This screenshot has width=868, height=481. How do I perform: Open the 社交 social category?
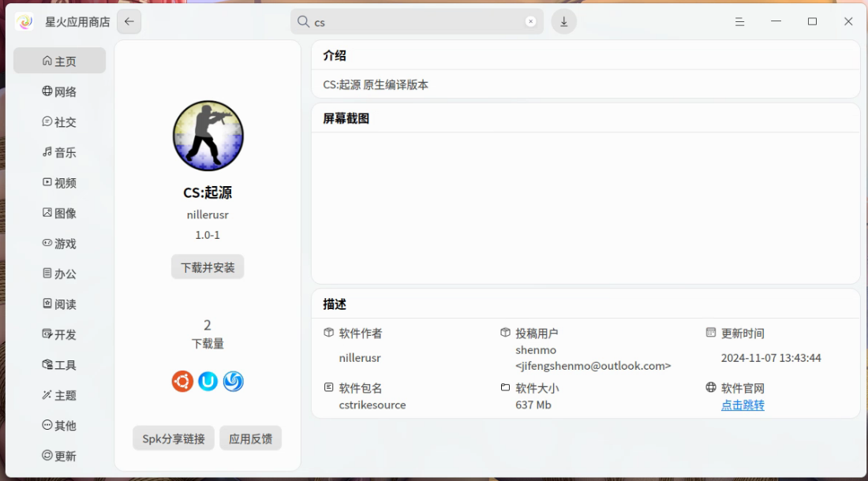[x=59, y=121]
